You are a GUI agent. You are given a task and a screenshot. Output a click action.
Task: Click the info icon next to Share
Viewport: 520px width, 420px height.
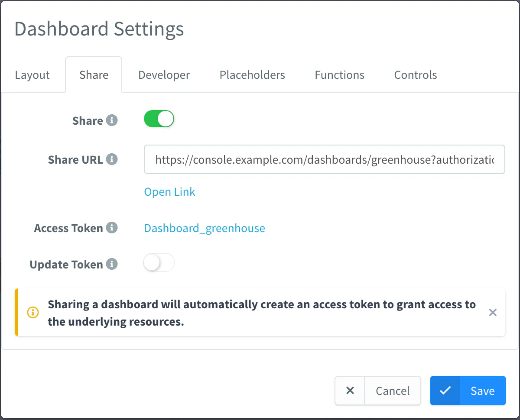click(112, 120)
